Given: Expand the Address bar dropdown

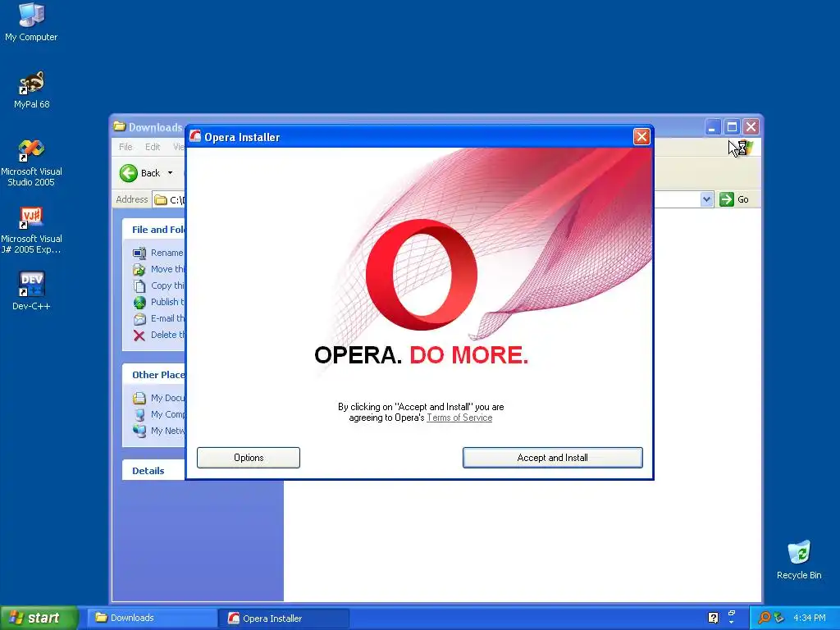Looking at the screenshot, I should [x=706, y=199].
